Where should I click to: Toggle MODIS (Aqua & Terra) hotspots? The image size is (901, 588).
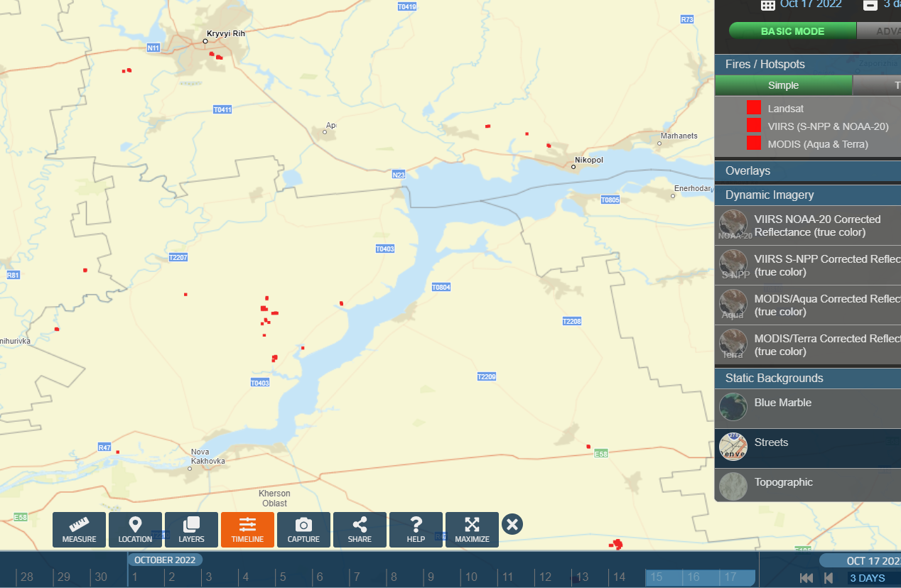click(x=754, y=144)
